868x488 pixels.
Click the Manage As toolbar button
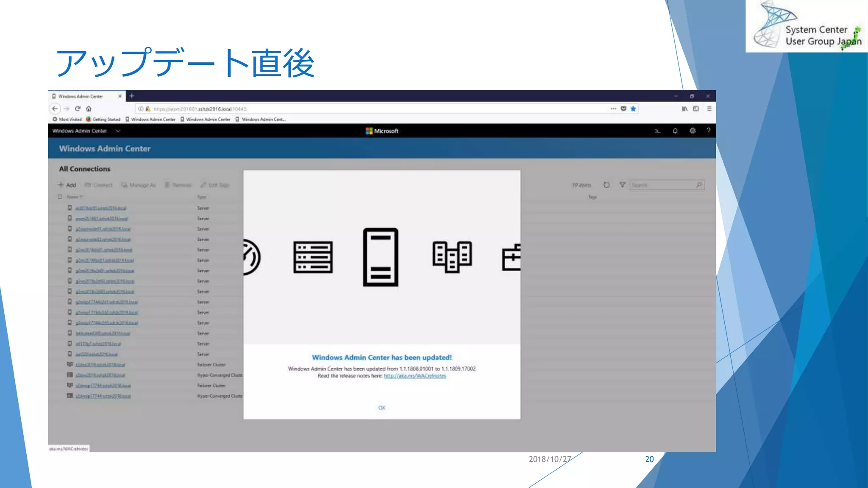[139, 185]
